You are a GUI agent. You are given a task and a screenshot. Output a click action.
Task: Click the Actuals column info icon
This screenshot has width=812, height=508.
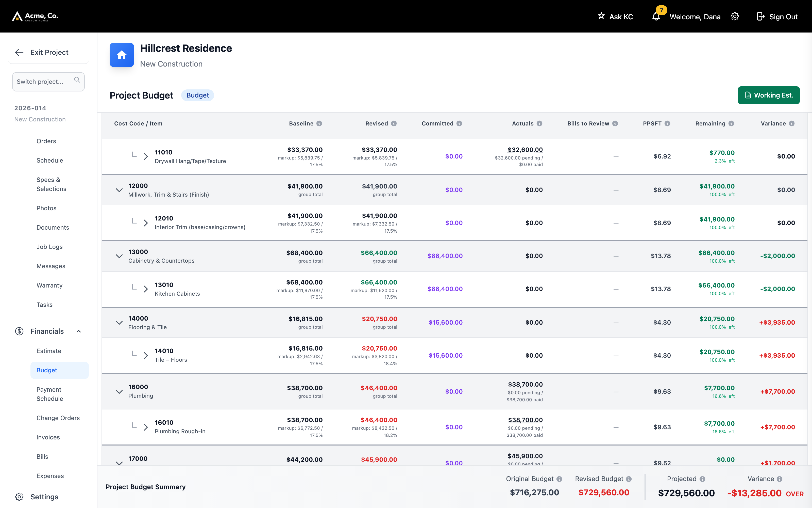[x=539, y=124]
